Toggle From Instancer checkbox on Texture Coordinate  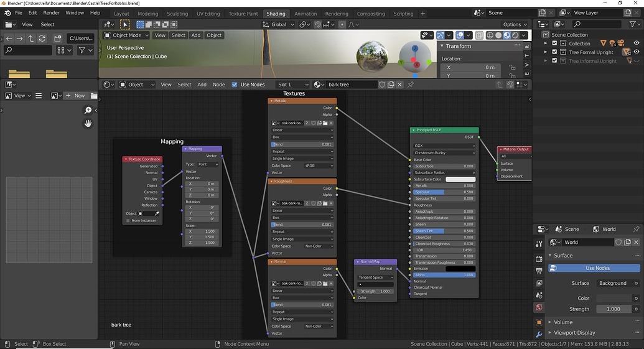(x=128, y=221)
